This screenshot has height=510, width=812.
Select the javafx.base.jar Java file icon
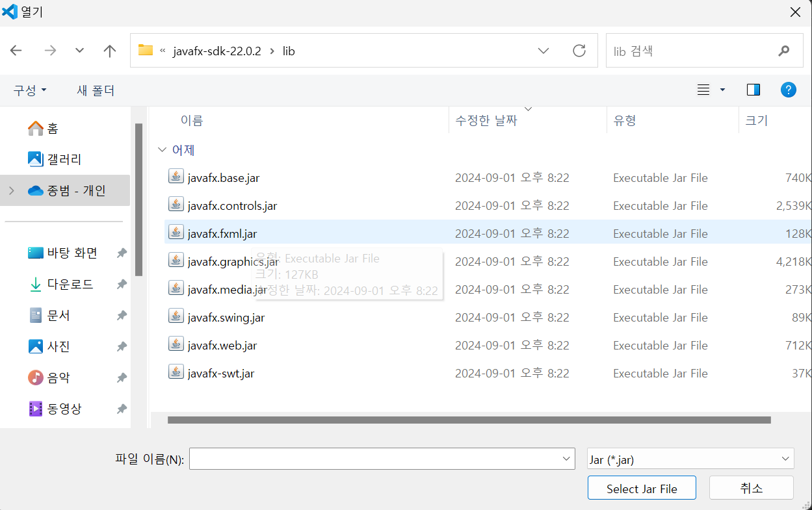coord(176,177)
